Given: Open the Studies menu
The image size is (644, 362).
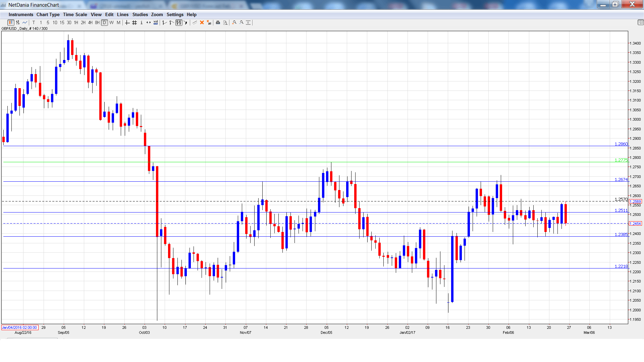Looking at the screenshot, I should point(140,15).
